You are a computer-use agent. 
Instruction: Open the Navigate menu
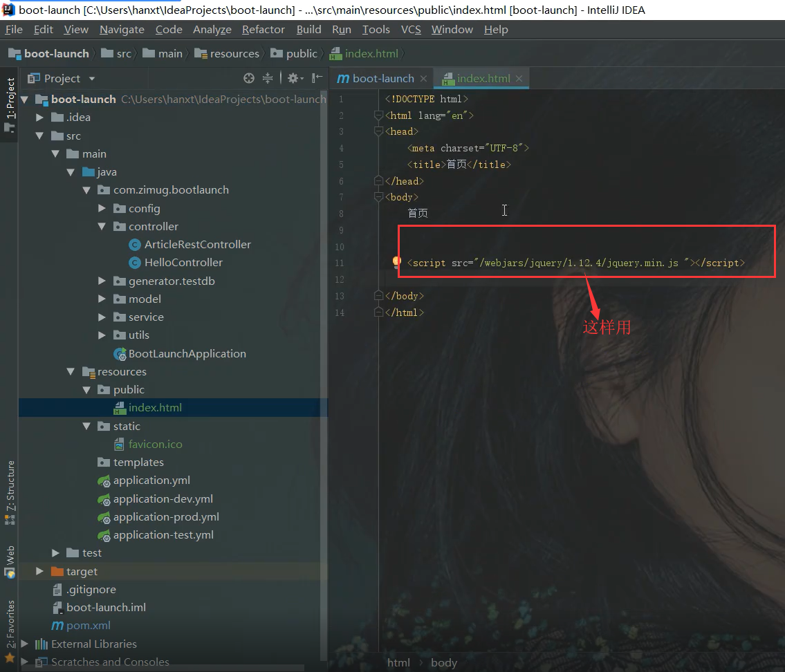[122, 30]
